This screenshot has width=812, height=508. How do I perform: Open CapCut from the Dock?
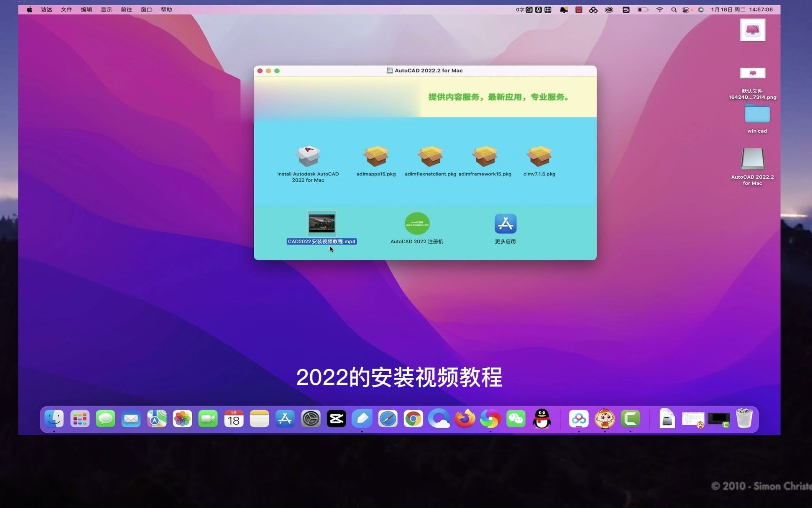pos(336,419)
